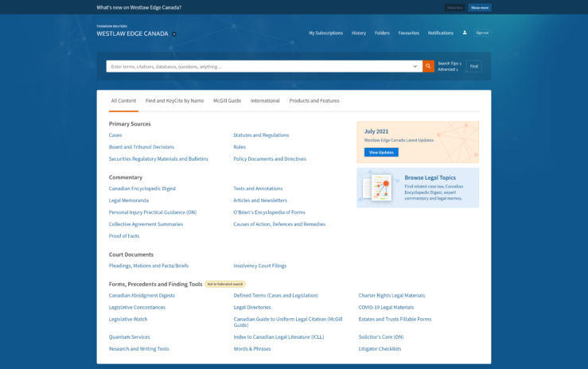The height and width of the screenshot is (369, 588).
Task: Open Causes of Action, Defences and Remedies
Action: (x=279, y=224)
